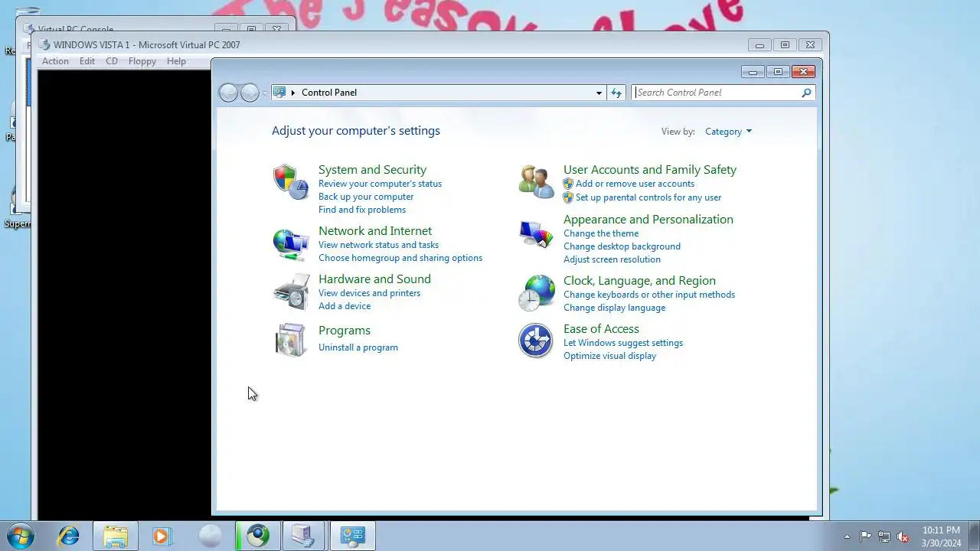Image resolution: width=980 pixels, height=551 pixels.
Task: Click the Control Panel icon in the address bar
Action: (x=279, y=93)
